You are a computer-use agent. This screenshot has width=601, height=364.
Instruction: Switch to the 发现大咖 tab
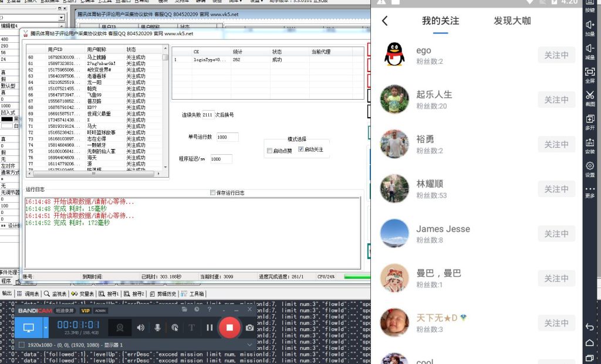point(512,21)
